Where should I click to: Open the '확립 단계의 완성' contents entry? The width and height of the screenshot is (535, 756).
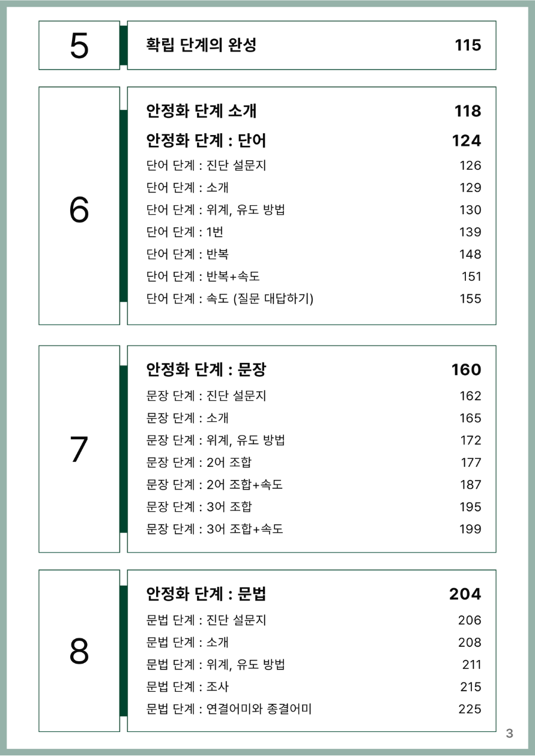click(x=201, y=45)
